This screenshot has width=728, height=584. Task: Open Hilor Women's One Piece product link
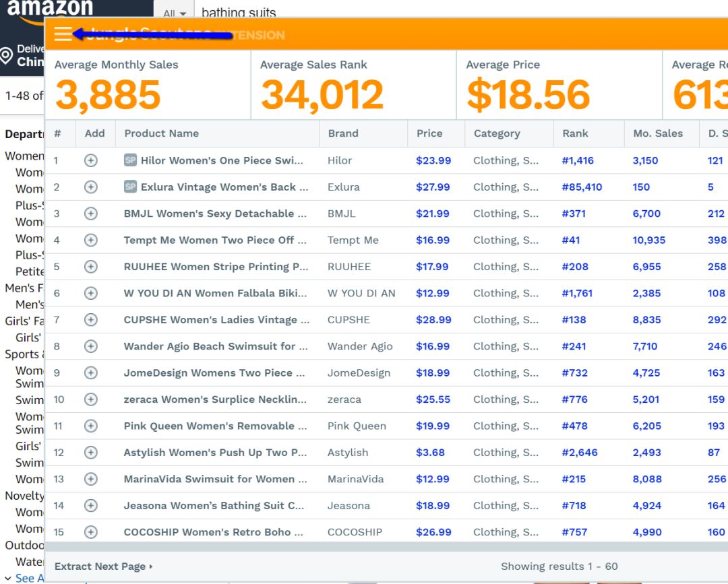pos(222,160)
